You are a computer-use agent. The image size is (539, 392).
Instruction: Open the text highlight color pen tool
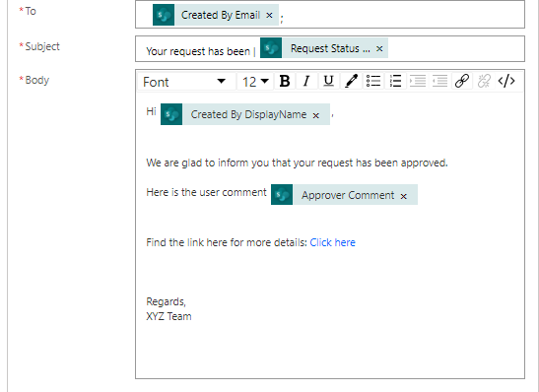pos(351,82)
